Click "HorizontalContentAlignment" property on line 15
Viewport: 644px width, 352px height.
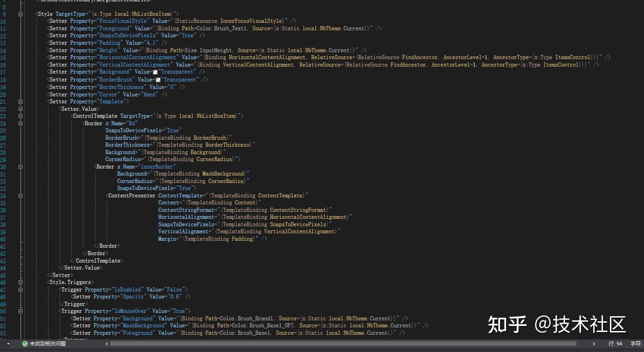pos(138,57)
